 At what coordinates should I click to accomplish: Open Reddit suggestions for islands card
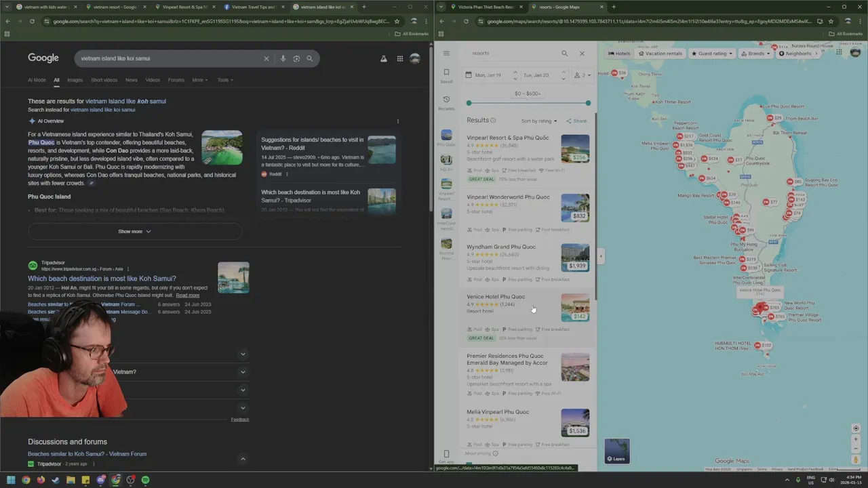coord(328,157)
